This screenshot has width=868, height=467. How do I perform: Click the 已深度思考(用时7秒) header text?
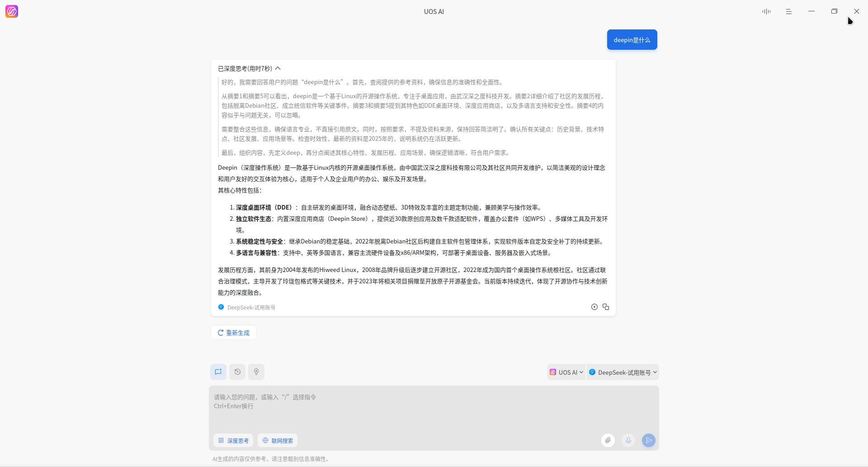(x=245, y=69)
